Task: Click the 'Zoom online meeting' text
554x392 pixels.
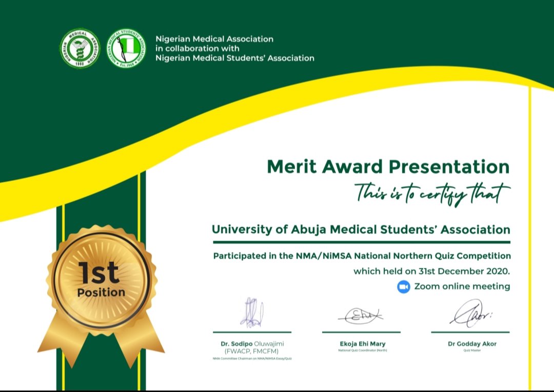Action: (462, 286)
